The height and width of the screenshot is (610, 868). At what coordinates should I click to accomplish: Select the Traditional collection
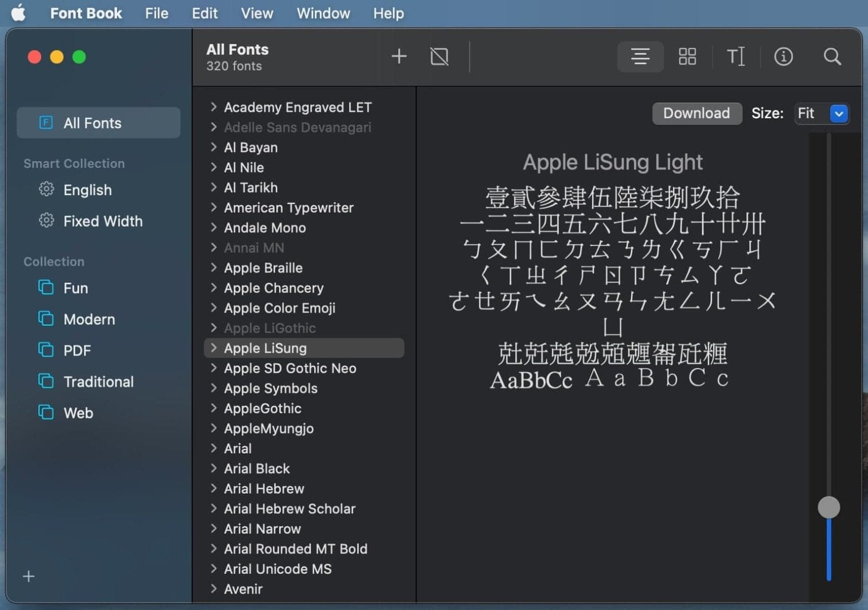(x=99, y=382)
